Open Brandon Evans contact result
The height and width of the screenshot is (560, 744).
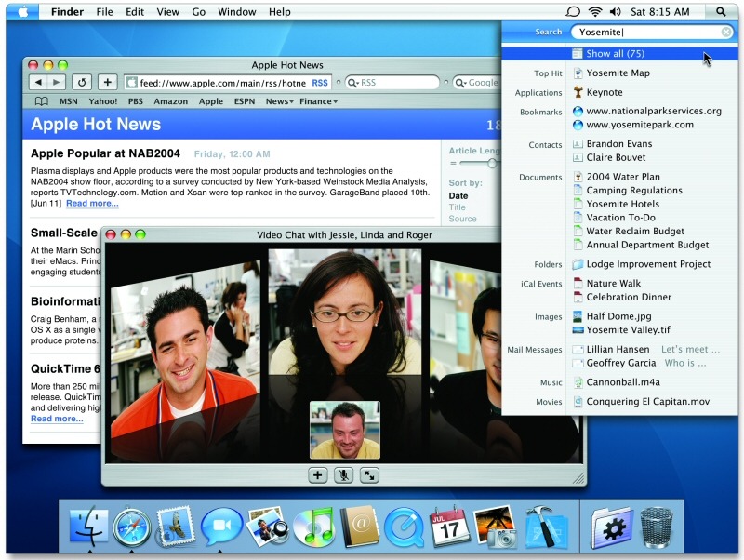[x=619, y=144]
